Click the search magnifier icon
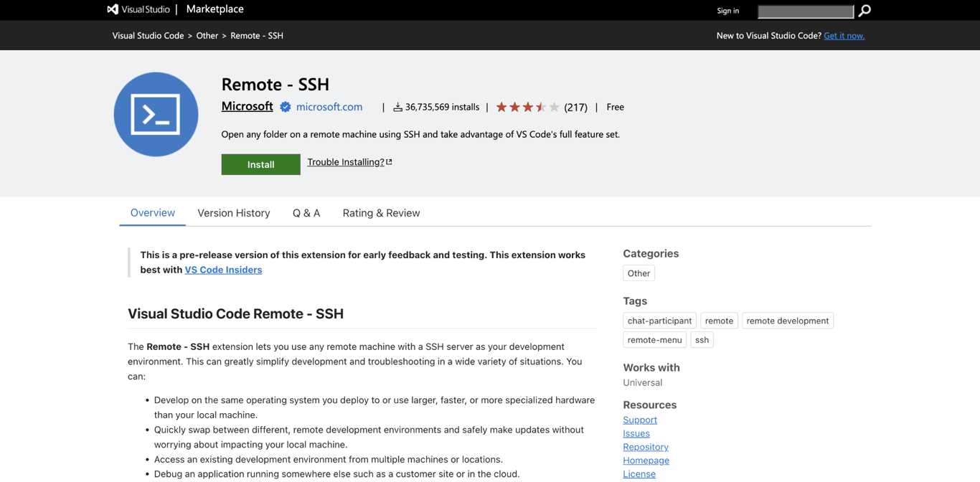This screenshot has width=980, height=482. [x=864, y=10]
